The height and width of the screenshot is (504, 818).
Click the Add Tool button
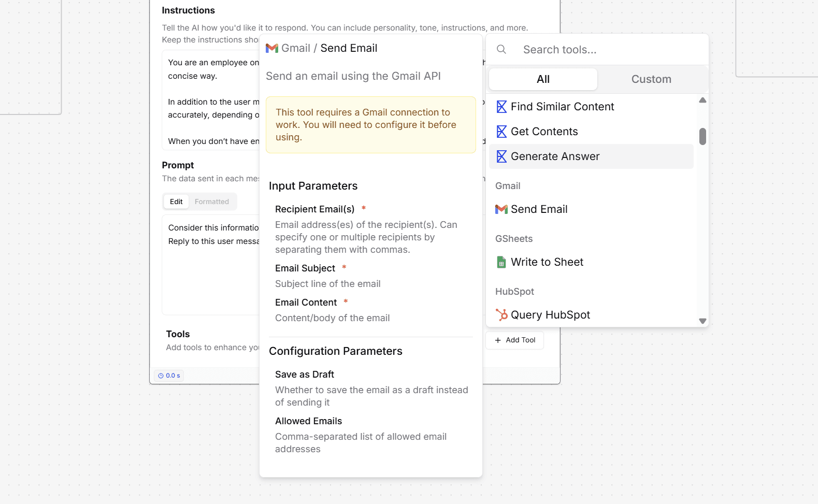pos(515,340)
